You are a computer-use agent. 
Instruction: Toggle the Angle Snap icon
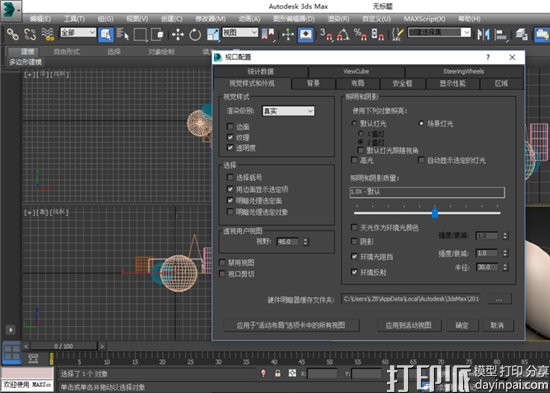[x=343, y=34]
